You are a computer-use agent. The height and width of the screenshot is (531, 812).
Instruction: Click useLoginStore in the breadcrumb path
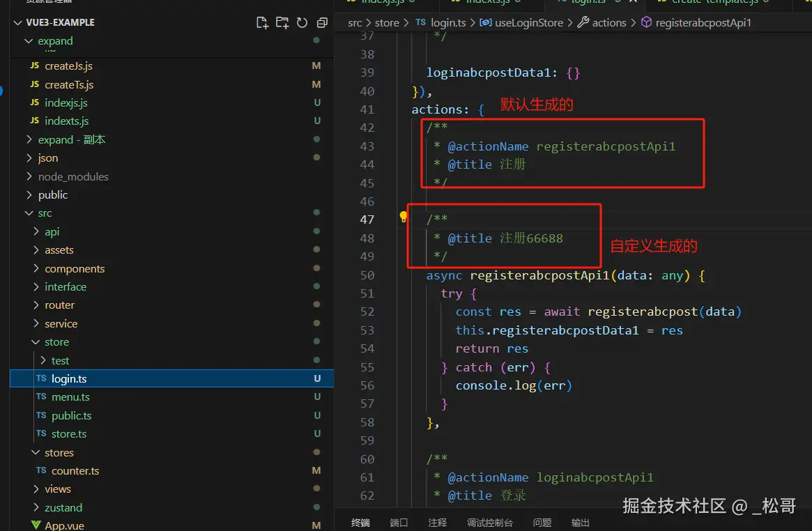[528, 23]
